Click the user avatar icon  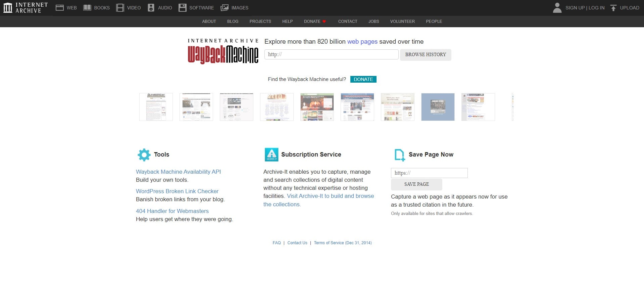557,8
